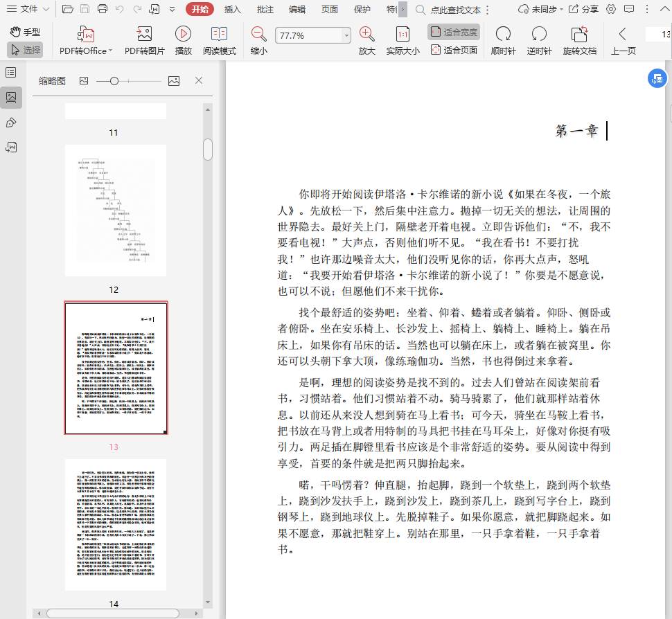Screen dimensions: 672x619
Task: Open settings gear icon
Action: pos(611,9)
